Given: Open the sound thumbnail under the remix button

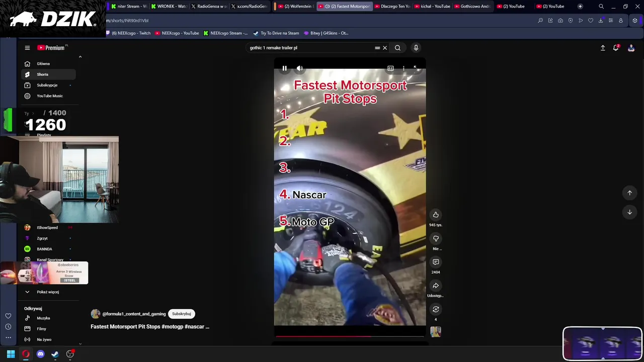Looking at the screenshot, I should (x=436, y=331).
